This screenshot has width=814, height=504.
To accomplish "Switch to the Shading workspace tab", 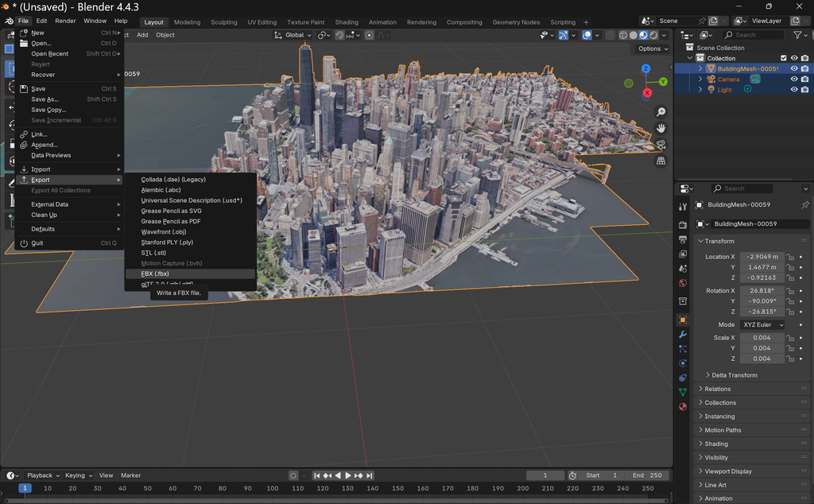I will click(x=347, y=22).
